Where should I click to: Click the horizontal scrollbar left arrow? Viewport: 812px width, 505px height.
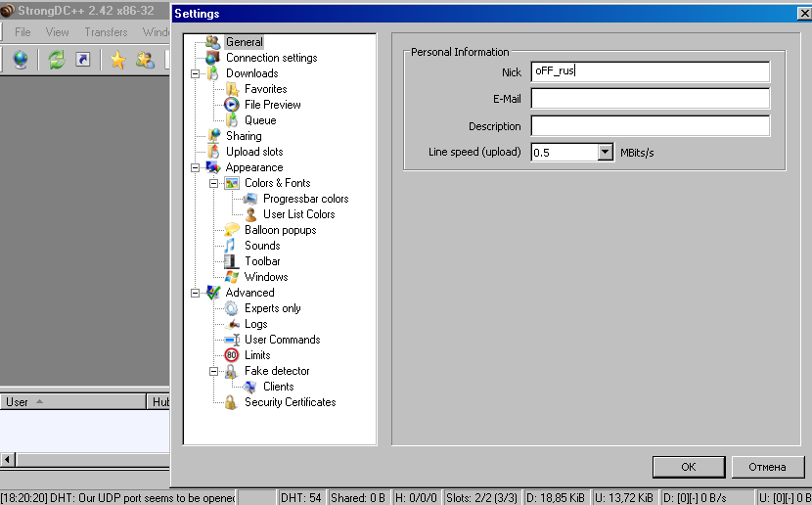coord(7,459)
